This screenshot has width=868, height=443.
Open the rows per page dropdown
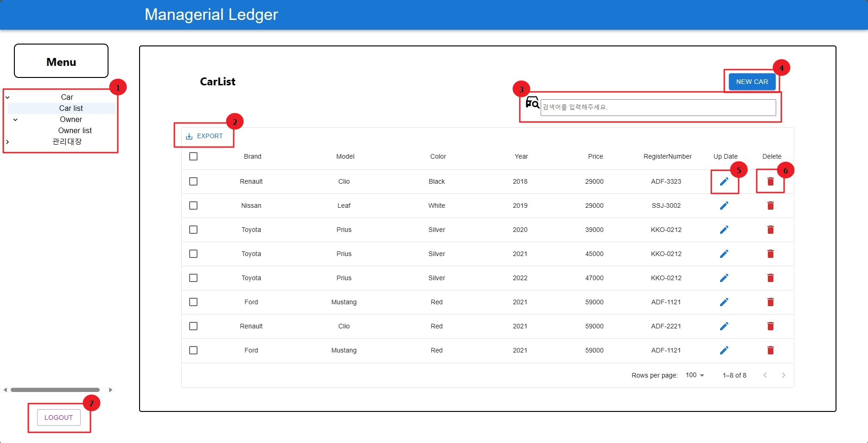pyautogui.click(x=695, y=375)
